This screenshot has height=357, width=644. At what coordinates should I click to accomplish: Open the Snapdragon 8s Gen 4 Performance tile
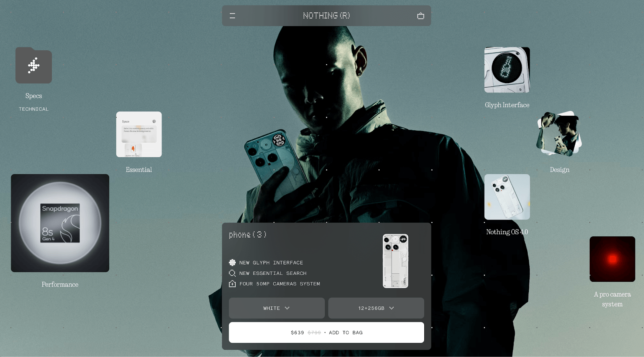pos(60,223)
